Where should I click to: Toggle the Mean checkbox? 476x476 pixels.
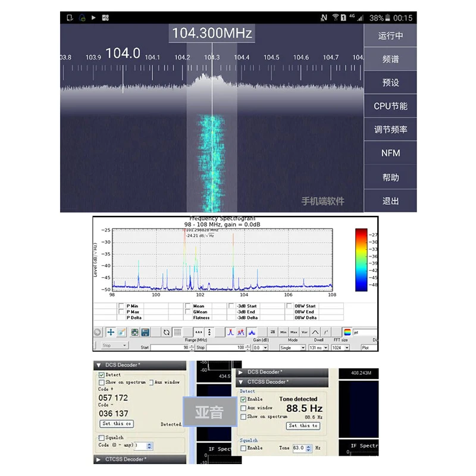point(187,306)
